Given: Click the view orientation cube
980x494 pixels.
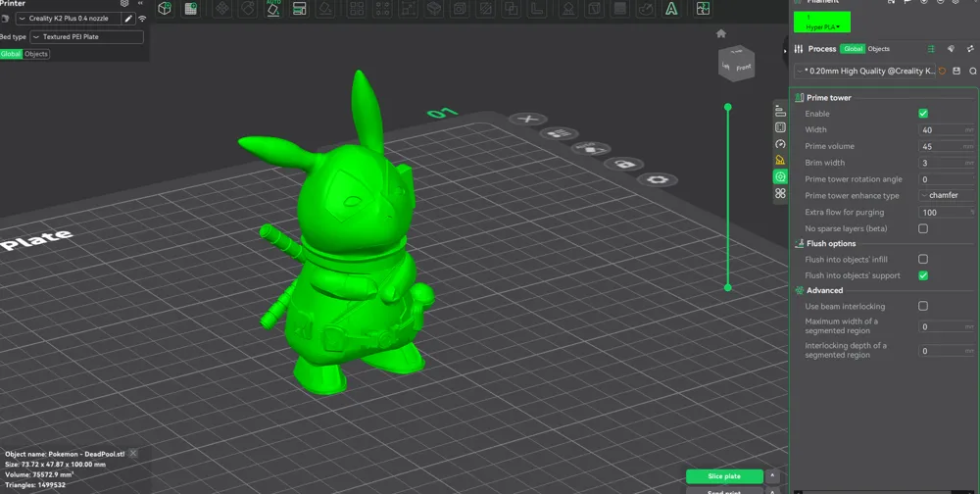Looking at the screenshot, I should 736,63.
